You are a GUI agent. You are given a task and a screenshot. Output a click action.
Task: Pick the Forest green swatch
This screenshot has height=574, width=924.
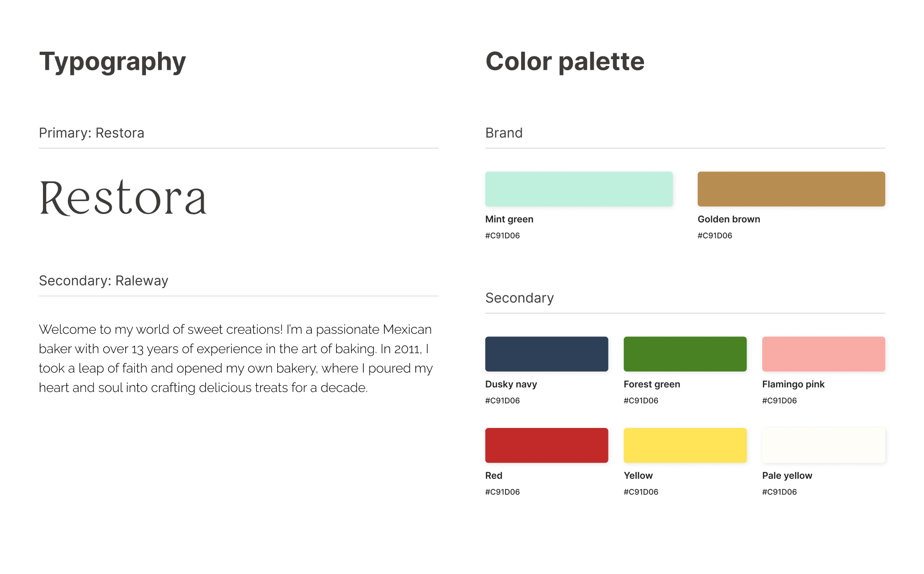[x=685, y=354]
